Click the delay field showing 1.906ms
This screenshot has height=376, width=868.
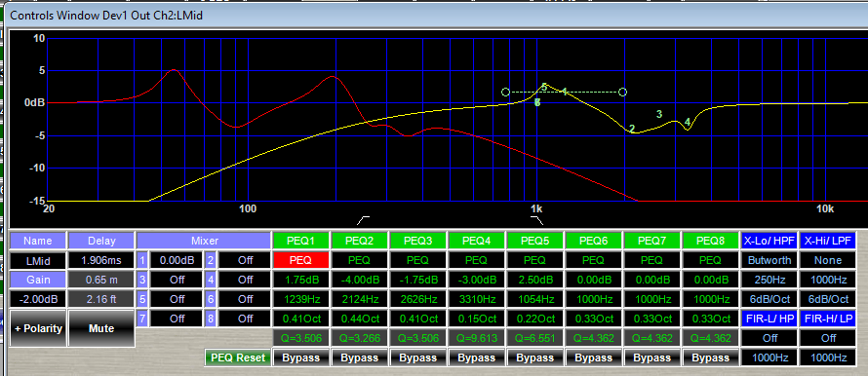pos(101,260)
